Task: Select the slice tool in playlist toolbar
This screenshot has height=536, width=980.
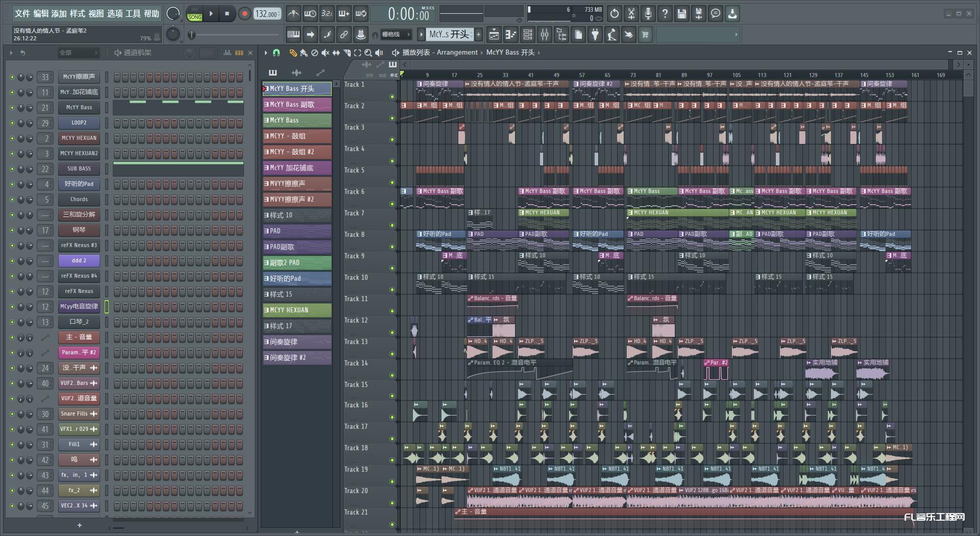Action: [347, 53]
